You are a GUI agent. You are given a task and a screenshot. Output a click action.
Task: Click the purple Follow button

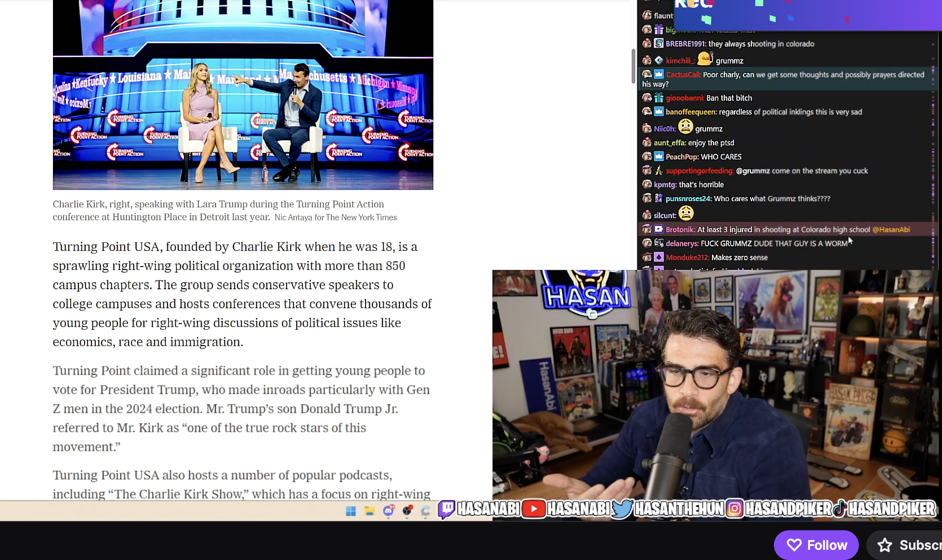(x=816, y=545)
